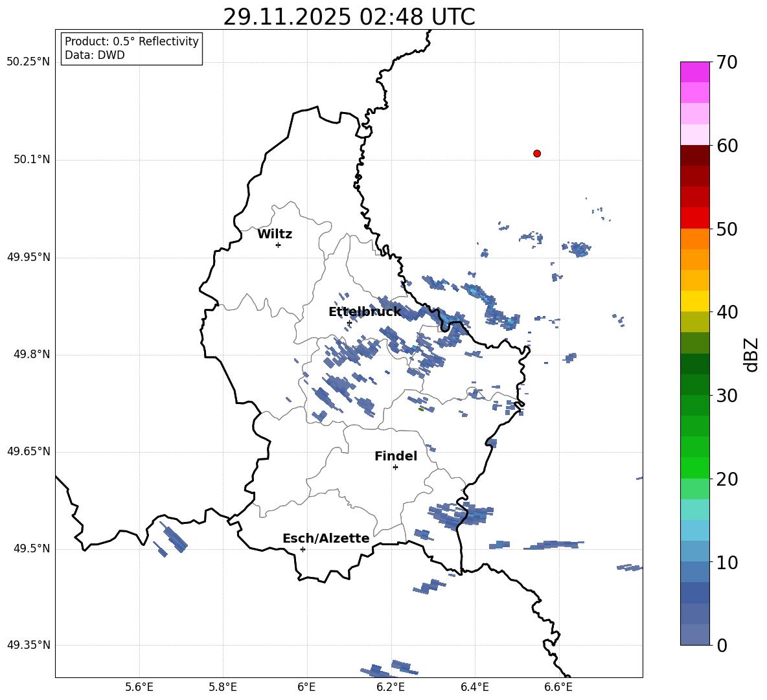Click the Product: 0.5° Reflectivity text

(132, 41)
